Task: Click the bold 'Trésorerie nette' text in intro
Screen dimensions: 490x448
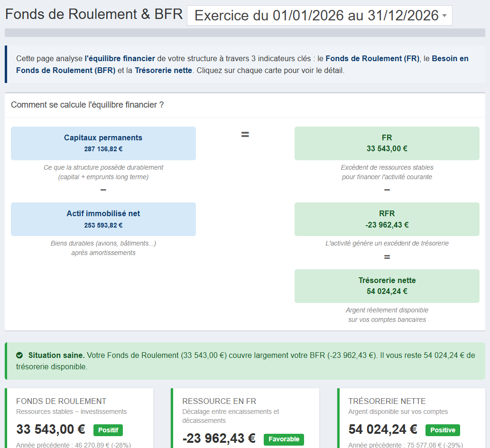Action: tap(163, 70)
